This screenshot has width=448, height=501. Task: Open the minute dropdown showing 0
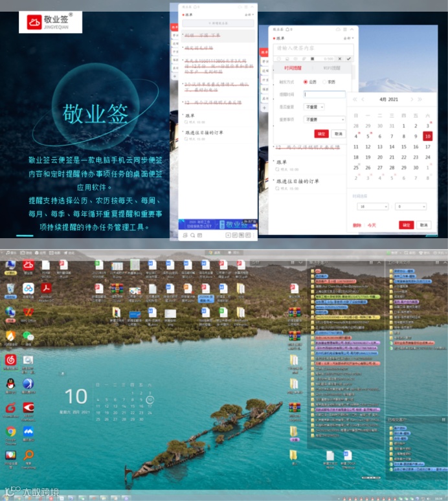click(x=410, y=206)
